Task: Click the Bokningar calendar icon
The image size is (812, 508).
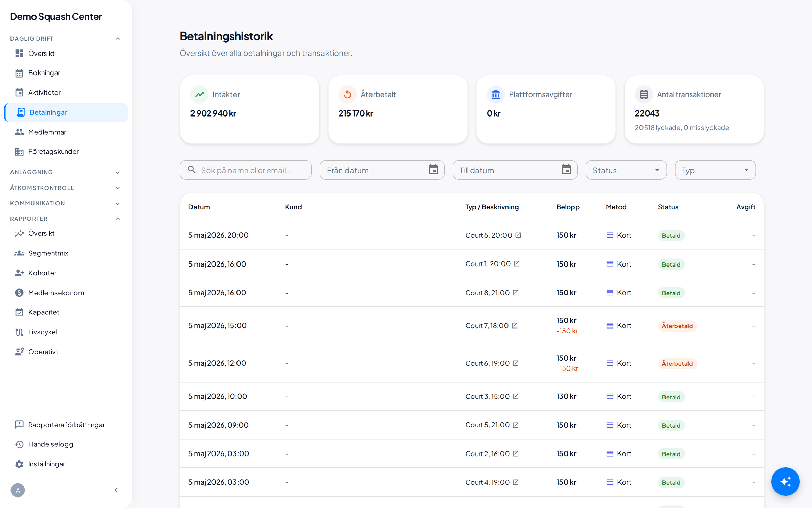Action: [19, 73]
